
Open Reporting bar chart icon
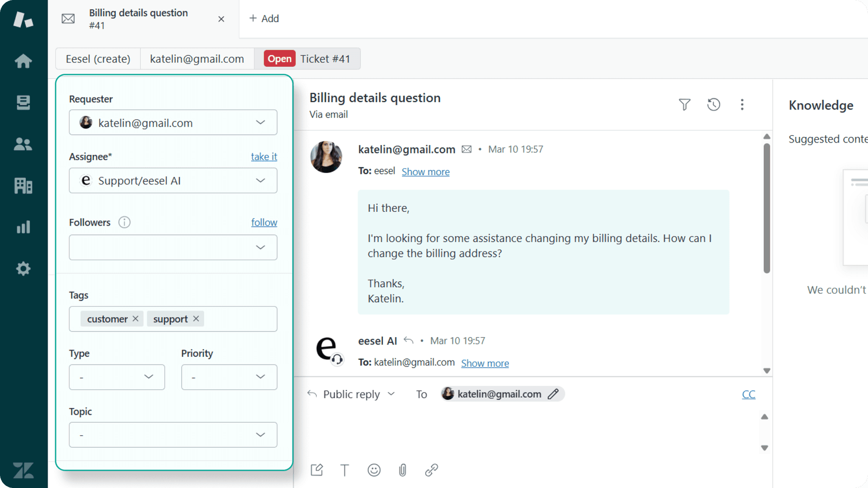click(x=23, y=227)
